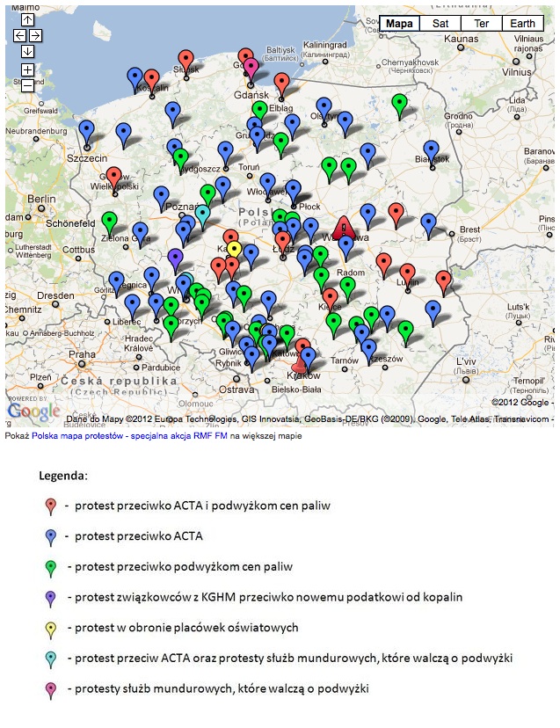Zoom in using the plus button

coord(27,69)
